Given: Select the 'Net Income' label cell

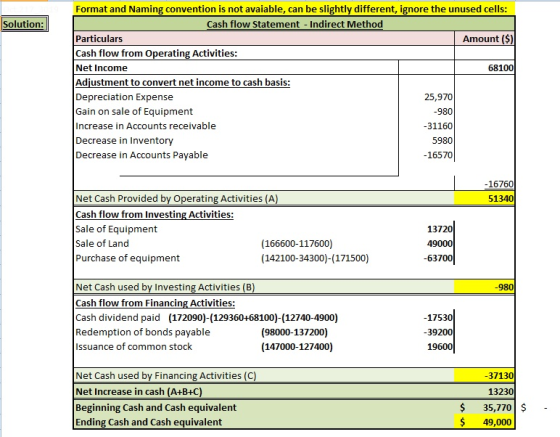Looking at the screenshot, I should [x=236, y=67].
